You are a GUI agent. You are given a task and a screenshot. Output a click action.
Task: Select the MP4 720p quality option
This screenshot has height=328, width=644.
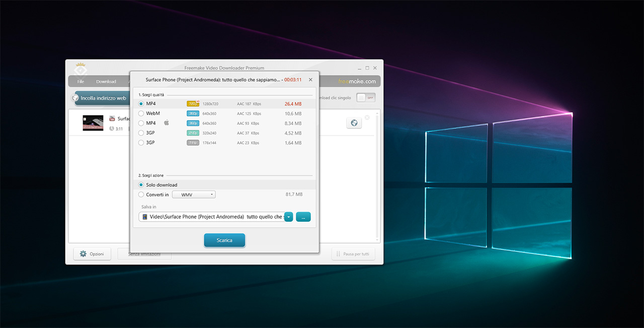point(141,104)
